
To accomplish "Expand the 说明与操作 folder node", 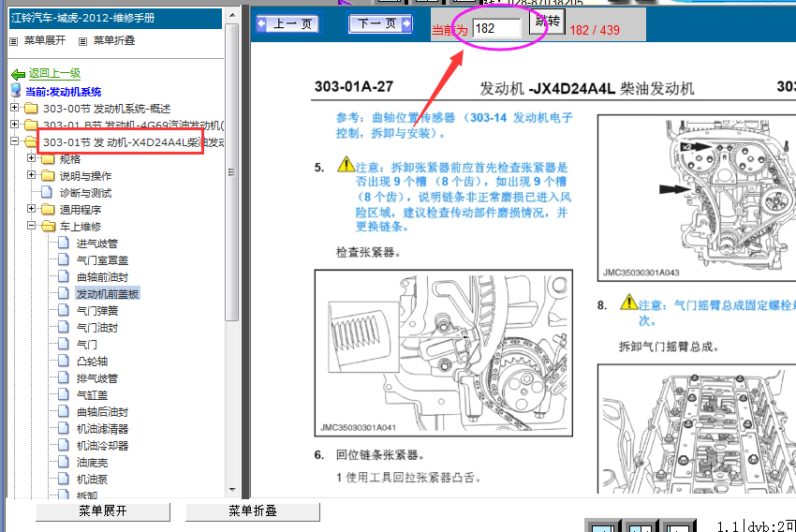I will click(x=31, y=174).
